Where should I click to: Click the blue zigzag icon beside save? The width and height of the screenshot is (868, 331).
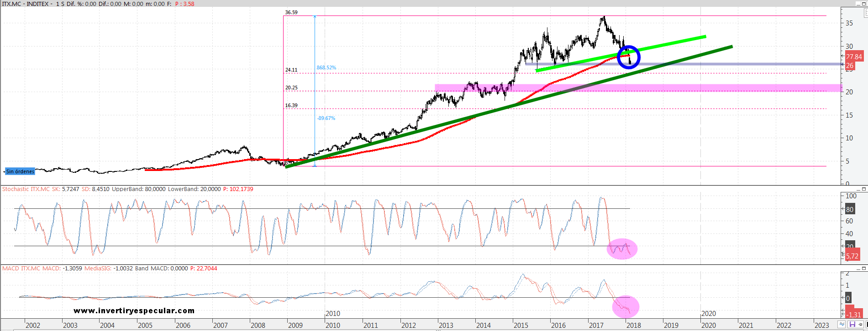coord(842,325)
